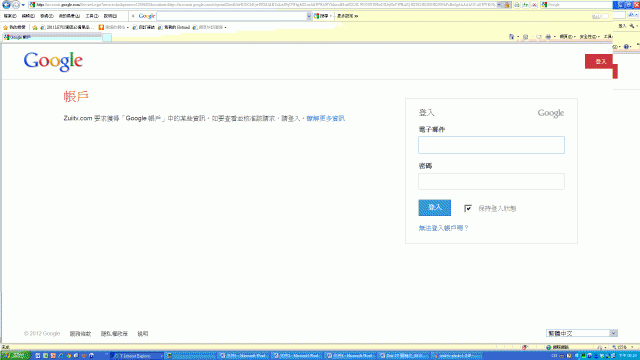640x360 pixels.
Task: Switch to the Internet Explorer taskbar button
Action: click(x=137, y=356)
